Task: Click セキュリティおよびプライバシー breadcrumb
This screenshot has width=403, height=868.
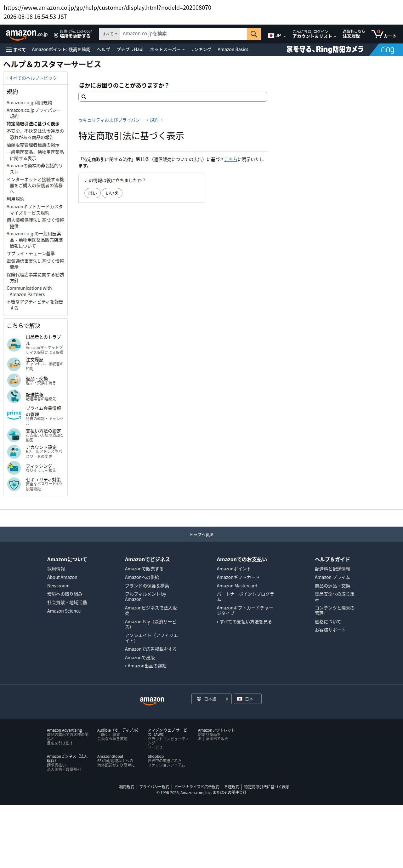Action: tap(111, 120)
